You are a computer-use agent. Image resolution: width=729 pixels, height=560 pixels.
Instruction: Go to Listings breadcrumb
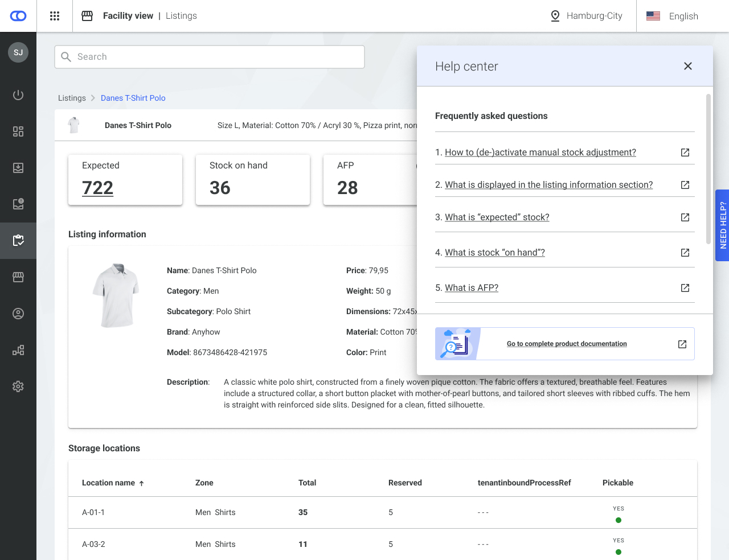point(72,98)
